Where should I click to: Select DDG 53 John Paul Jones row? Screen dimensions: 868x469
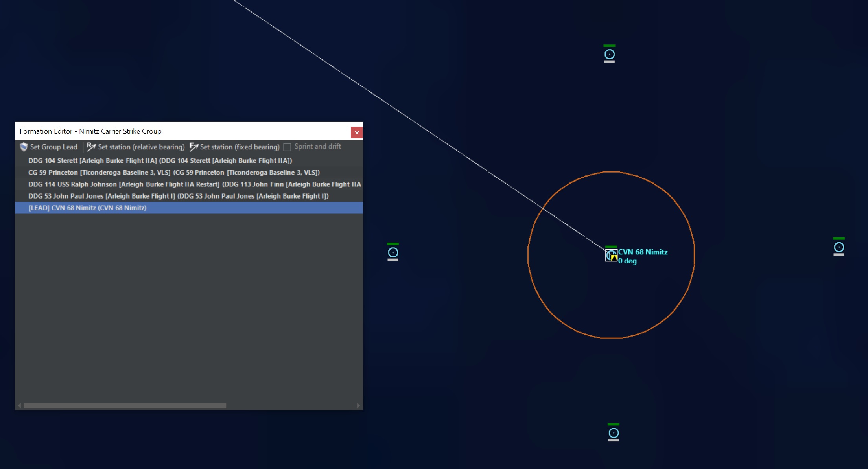189,196
